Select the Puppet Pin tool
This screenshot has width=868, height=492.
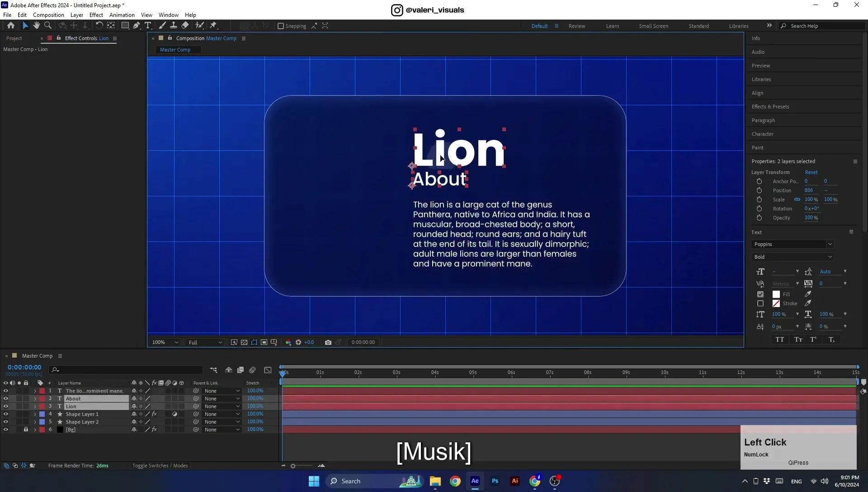point(213,26)
